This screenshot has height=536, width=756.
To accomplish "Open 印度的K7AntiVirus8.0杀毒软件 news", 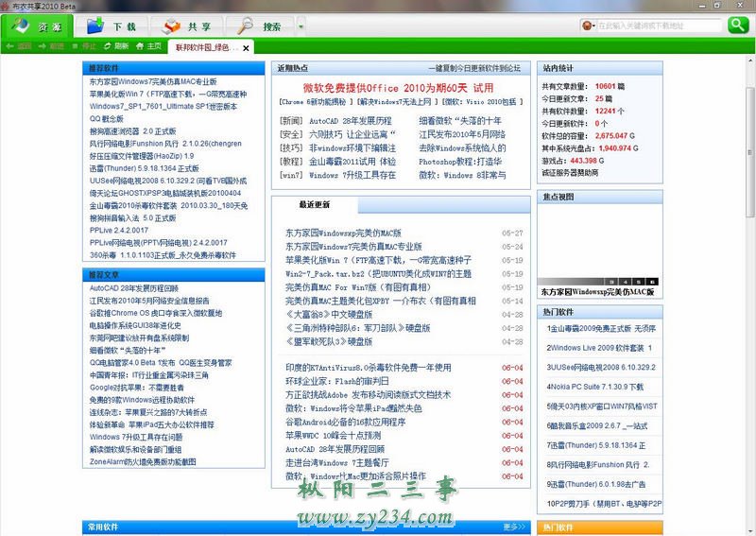I will tap(369, 368).
